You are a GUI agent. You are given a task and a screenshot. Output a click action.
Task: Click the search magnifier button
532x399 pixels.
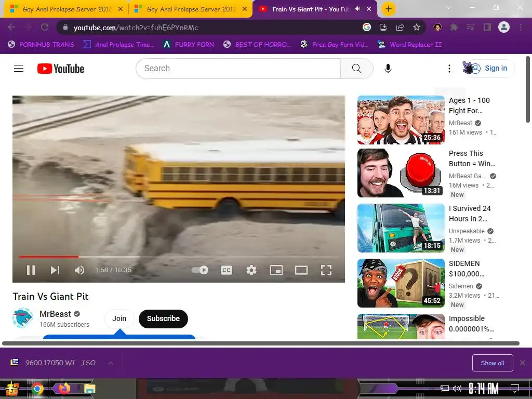coord(356,69)
